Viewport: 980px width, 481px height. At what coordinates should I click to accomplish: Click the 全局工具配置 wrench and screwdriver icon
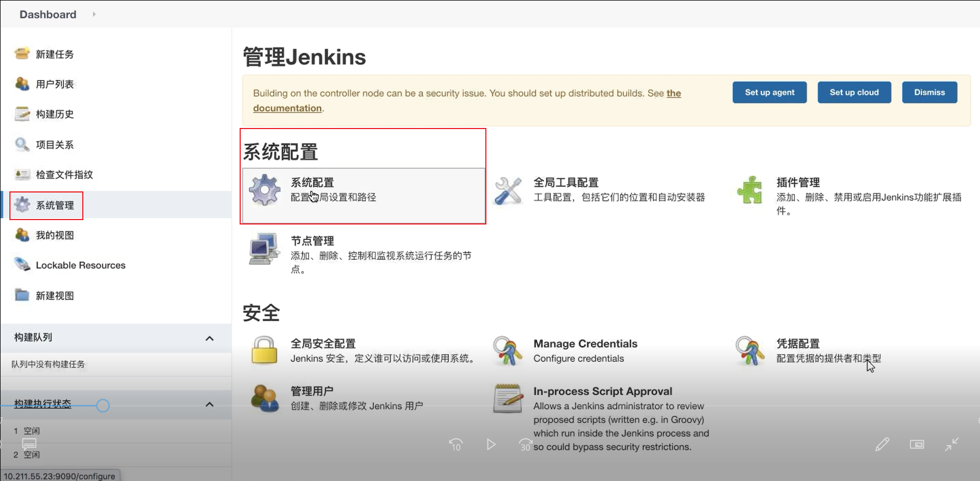[x=508, y=190]
